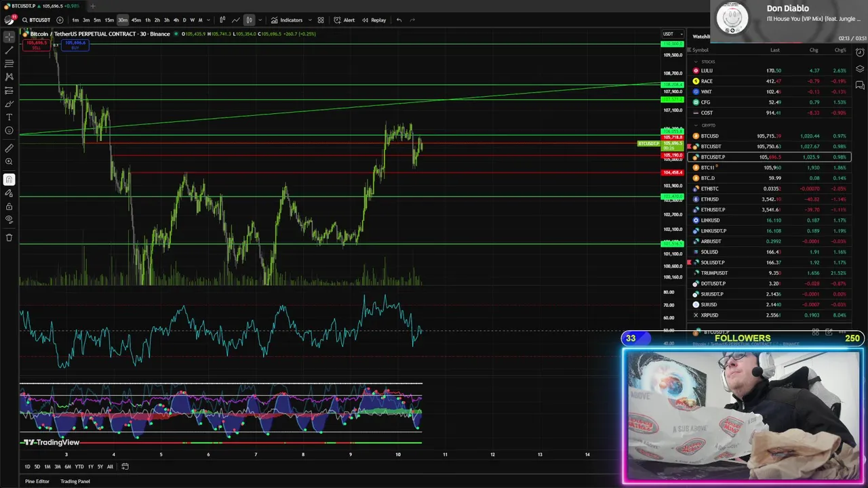Select ETHUSD in the watchlist
Screen dimensions: 868x488
click(770, 199)
